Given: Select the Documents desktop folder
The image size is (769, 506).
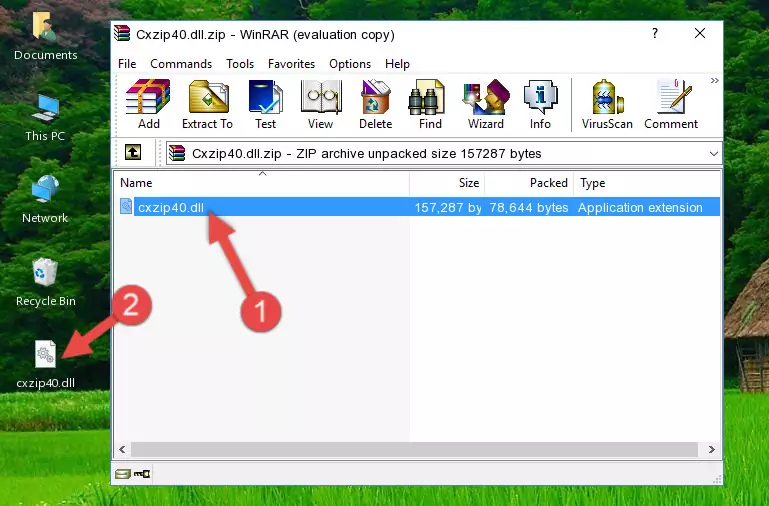Looking at the screenshot, I should pyautogui.click(x=45, y=36).
